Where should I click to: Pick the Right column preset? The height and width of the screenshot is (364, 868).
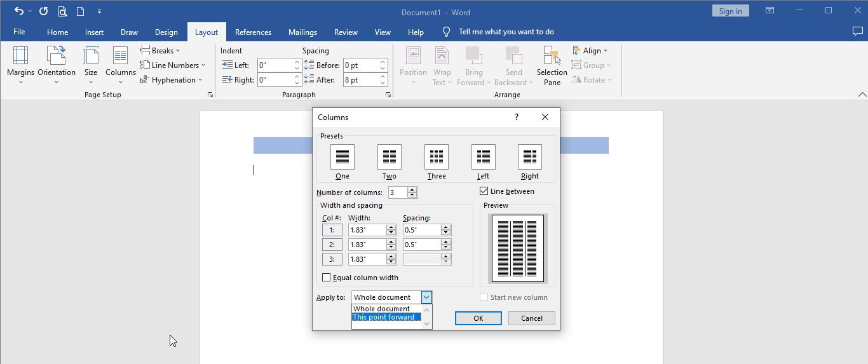tap(529, 156)
